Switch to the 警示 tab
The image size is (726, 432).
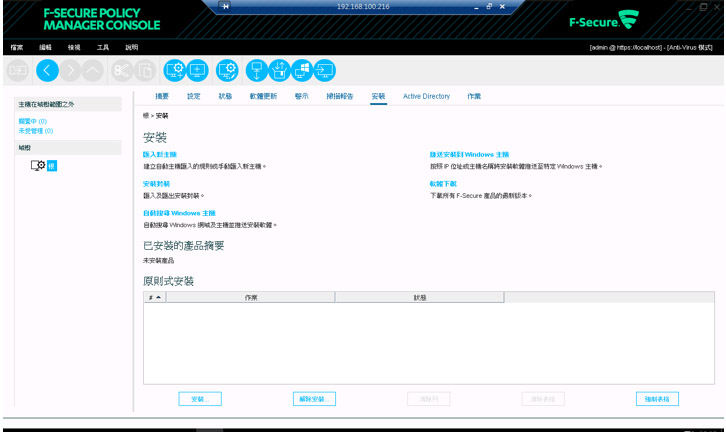(x=301, y=96)
